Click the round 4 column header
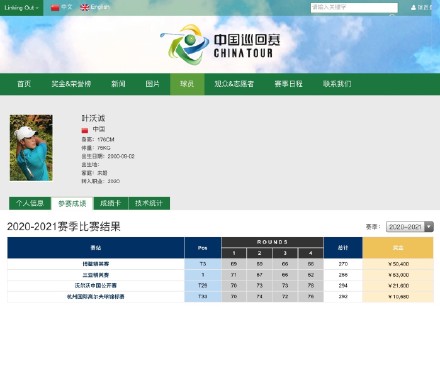 click(311, 253)
